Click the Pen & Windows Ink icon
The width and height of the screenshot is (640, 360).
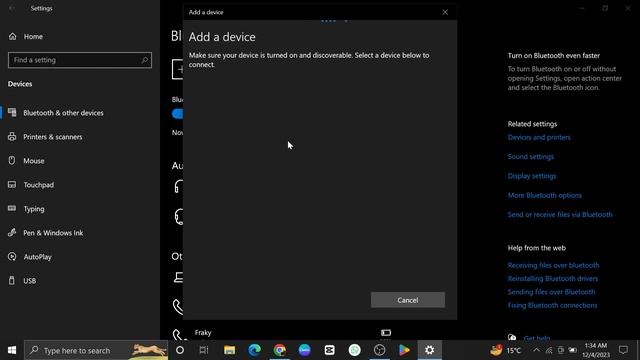[x=12, y=232]
